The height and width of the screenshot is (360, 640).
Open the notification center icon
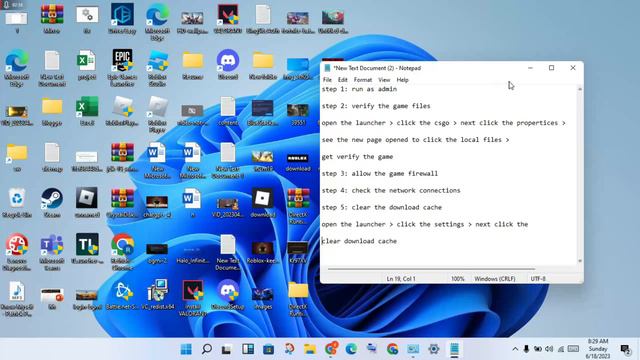point(625,349)
